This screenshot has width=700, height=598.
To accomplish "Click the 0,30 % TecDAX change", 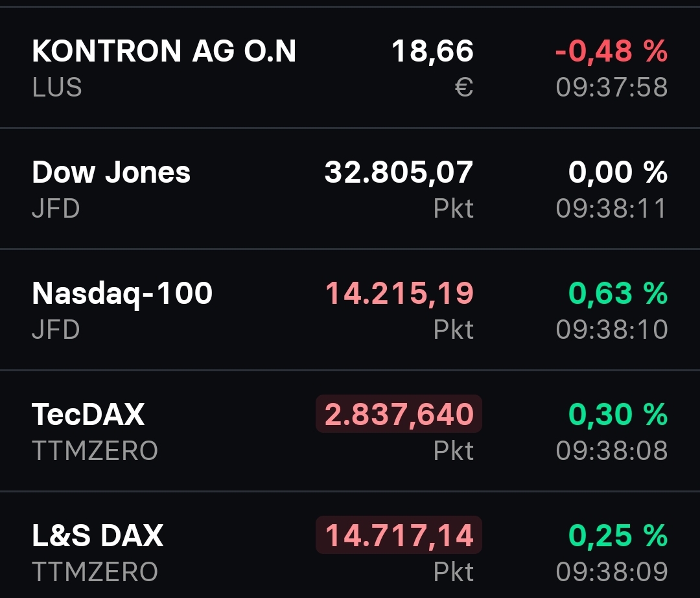I will (x=618, y=414).
